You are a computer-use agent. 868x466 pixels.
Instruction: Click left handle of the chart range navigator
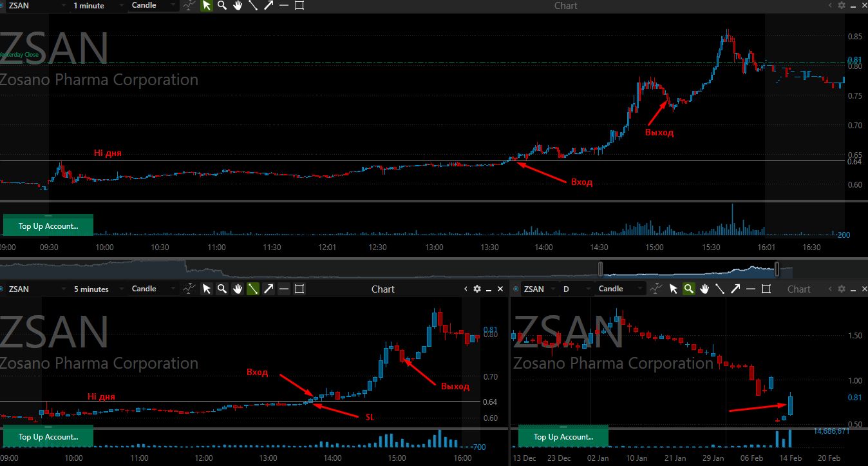[x=600, y=269]
